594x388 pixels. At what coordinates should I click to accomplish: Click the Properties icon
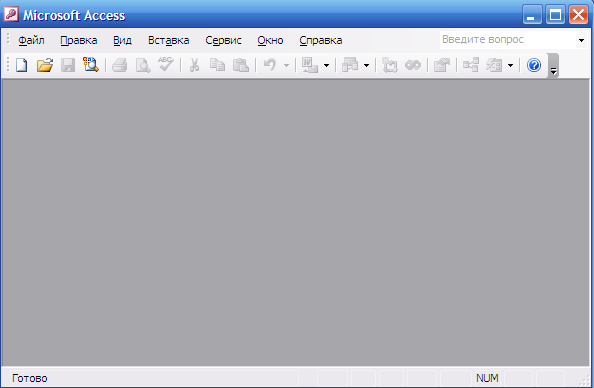pyautogui.click(x=442, y=65)
